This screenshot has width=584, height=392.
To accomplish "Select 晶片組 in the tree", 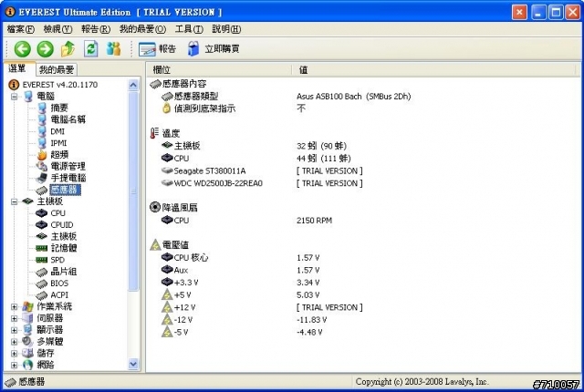I will (x=64, y=272).
